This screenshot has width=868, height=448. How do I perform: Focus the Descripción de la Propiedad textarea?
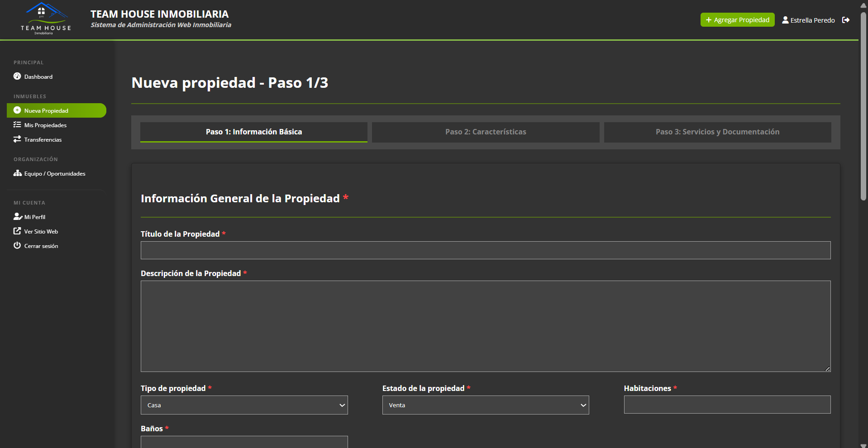[x=485, y=326]
